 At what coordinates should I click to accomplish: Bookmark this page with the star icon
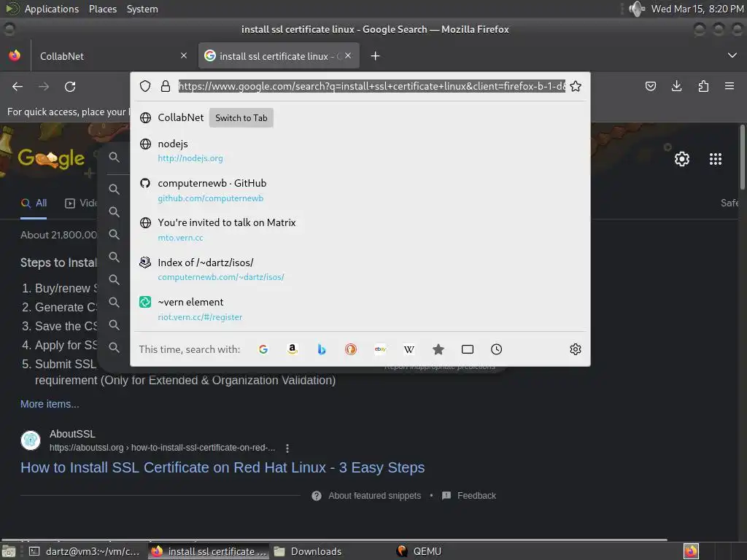click(576, 86)
